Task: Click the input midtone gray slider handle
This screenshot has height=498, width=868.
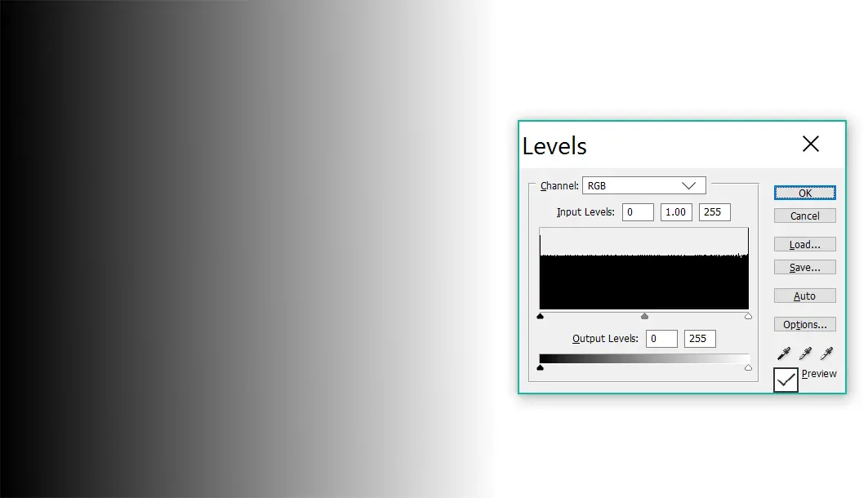Action: pos(644,317)
